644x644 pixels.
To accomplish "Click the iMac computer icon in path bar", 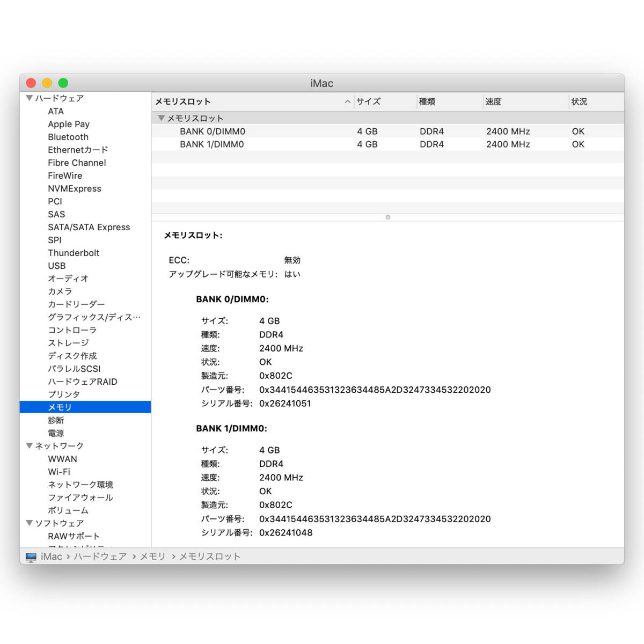I will click(x=31, y=557).
